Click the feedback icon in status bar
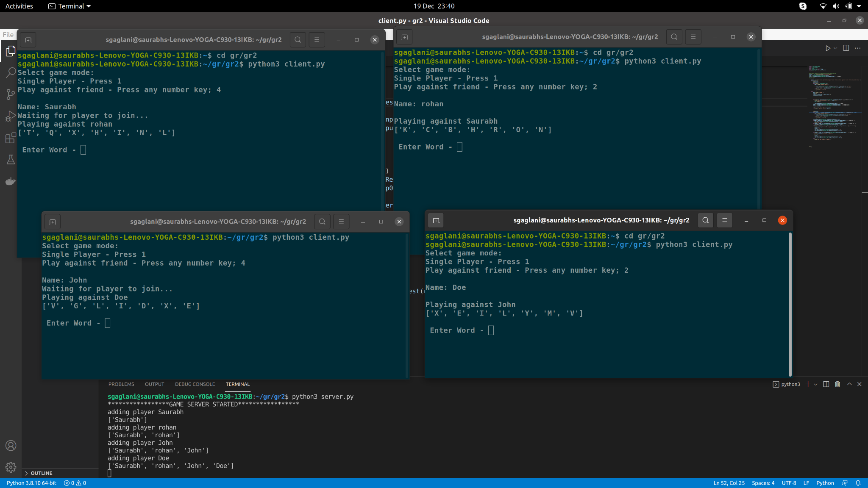 (x=845, y=483)
